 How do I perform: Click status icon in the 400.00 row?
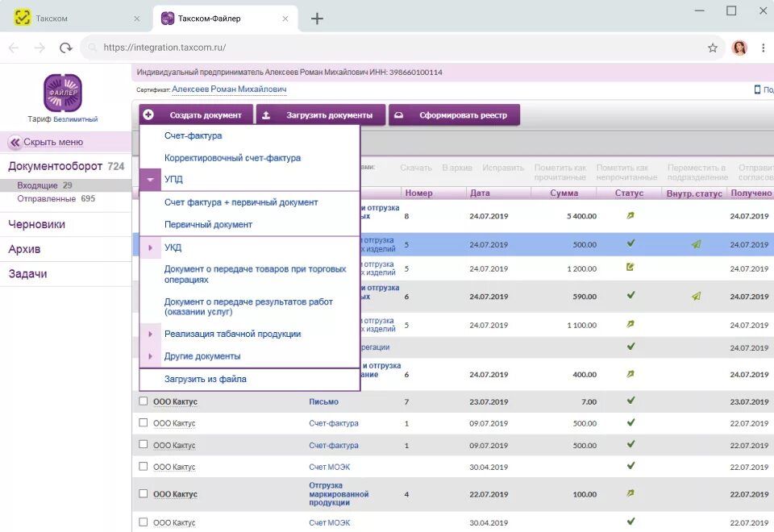click(630, 374)
